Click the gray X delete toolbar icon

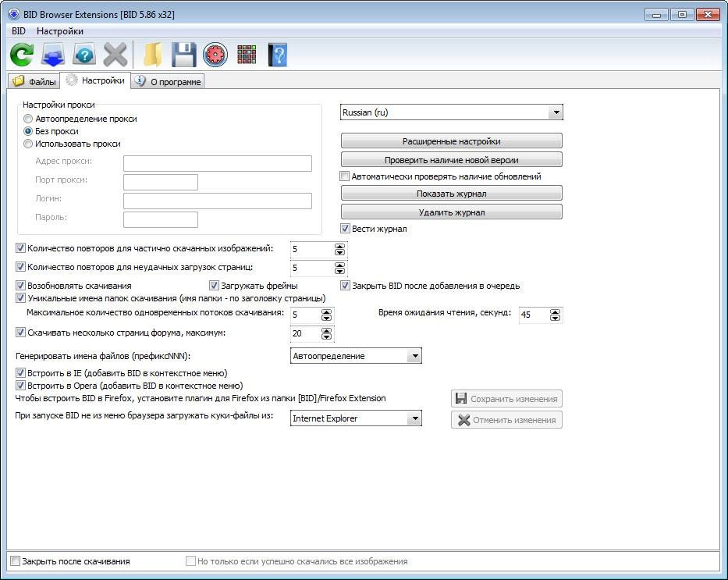tap(115, 55)
